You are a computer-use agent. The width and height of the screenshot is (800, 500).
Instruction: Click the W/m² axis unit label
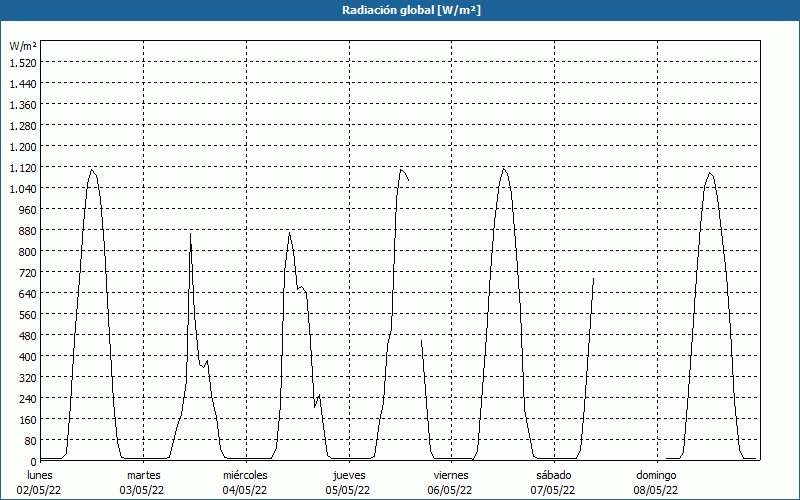tap(23, 46)
